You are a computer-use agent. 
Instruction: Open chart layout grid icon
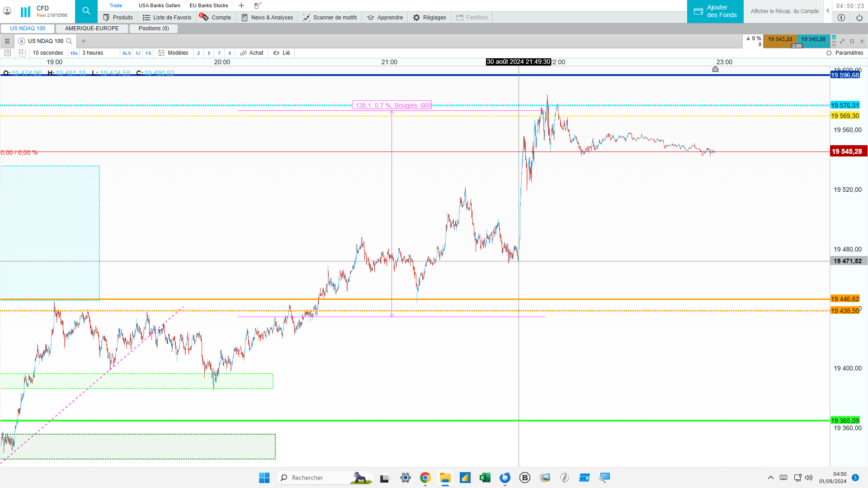(22, 53)
